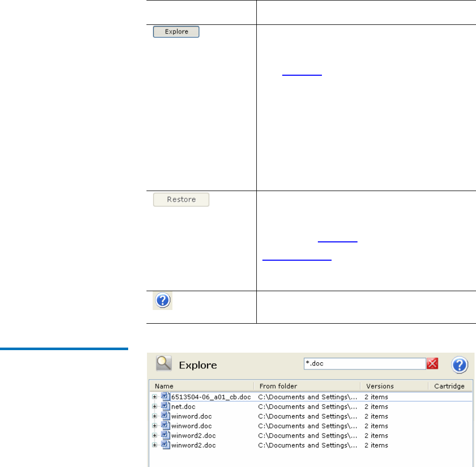The image size is (476, 467).
Task: Click the *.doc search field
Action: (x=365, y=364)
